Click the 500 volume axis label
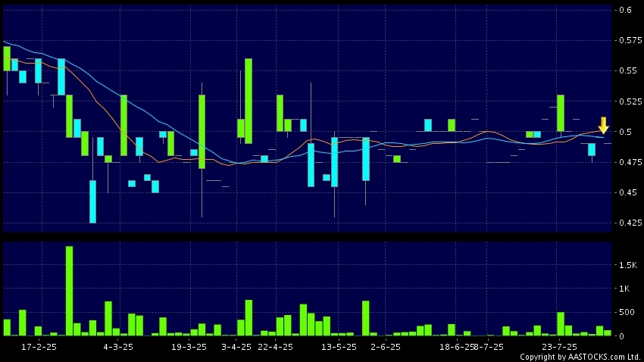Screen dimensions: 644x362 (x=627, y=312)
